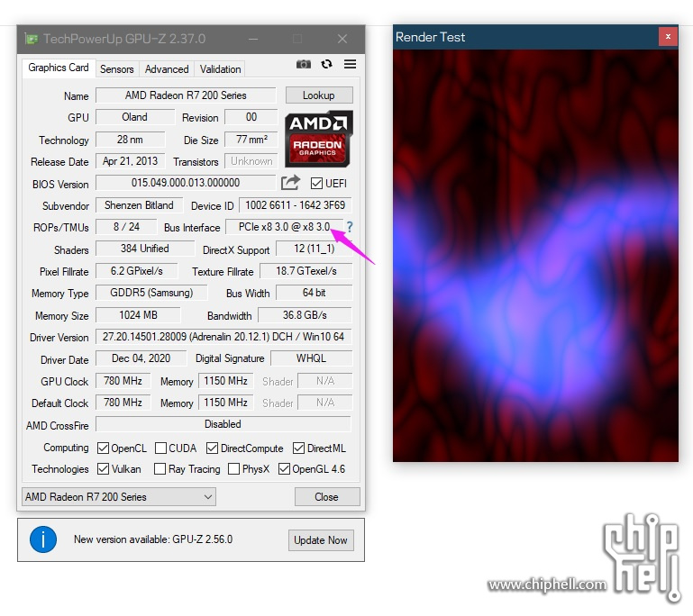
Task: Click the Technology value 28 nm
Action: click(x=130, y=140)
